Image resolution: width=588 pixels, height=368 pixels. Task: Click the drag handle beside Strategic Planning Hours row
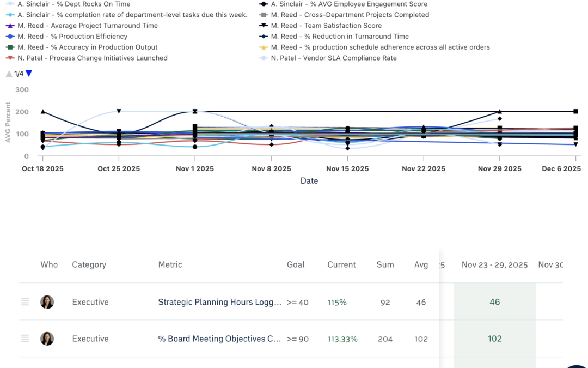point(24,302)
